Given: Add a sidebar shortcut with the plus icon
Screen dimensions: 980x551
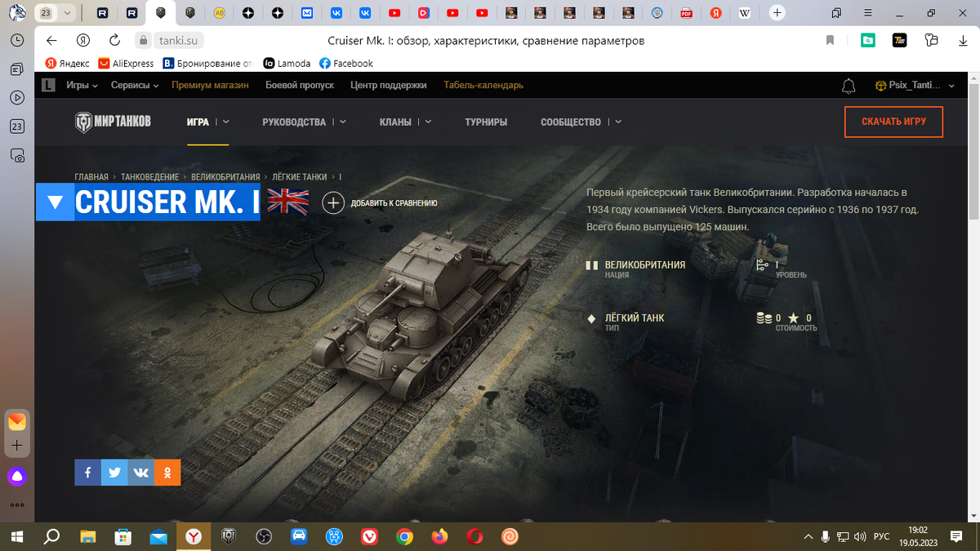Looking at the screenshot, I should click(x=17, y=446).
